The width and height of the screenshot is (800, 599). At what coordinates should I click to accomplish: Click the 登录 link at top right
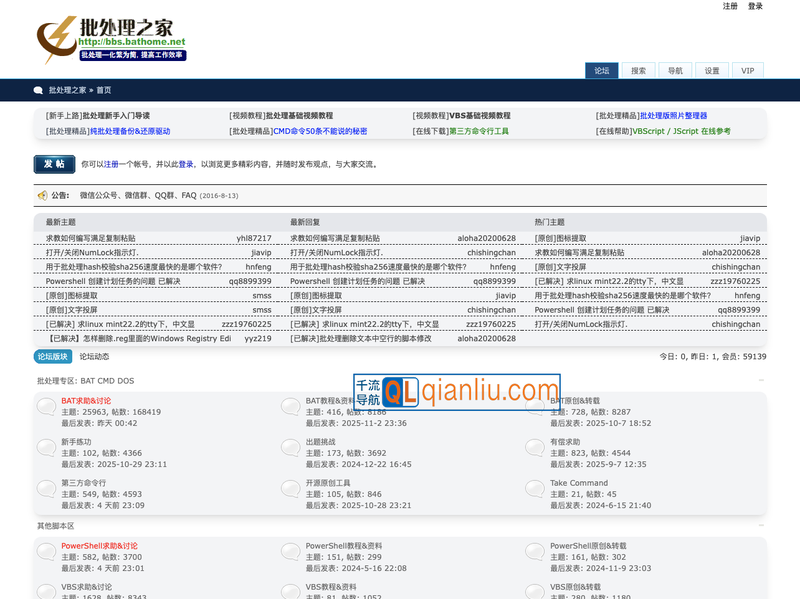[755, 6]
